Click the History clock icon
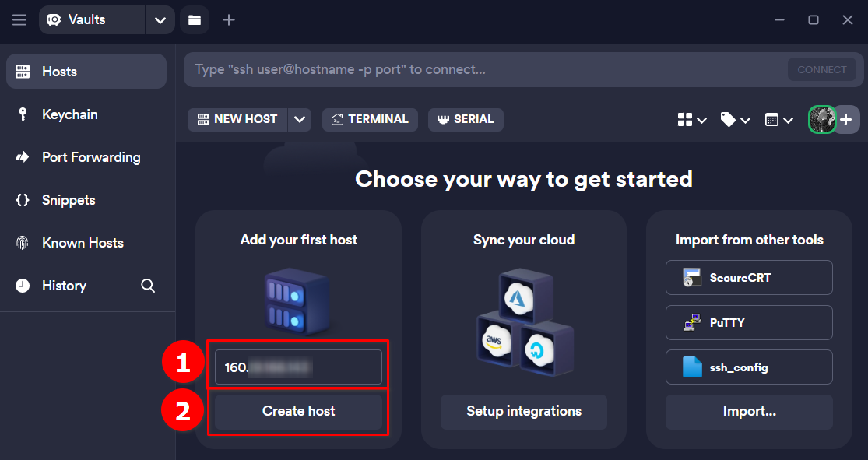868x460 pixels. pos(23,286)
